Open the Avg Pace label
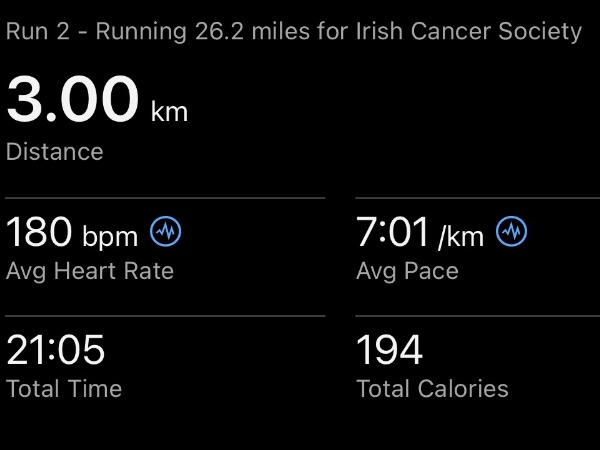 point(407,270)
